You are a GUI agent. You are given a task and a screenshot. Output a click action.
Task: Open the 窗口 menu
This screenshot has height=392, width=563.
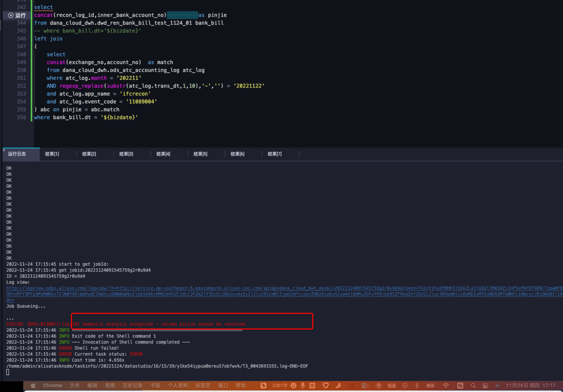click(x=223, y=385)
